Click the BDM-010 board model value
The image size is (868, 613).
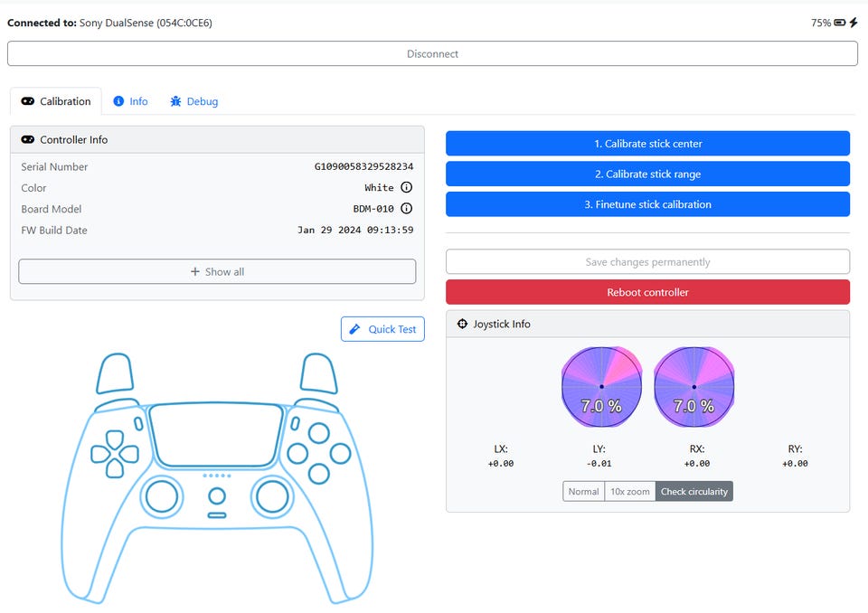tap(373, 209)
